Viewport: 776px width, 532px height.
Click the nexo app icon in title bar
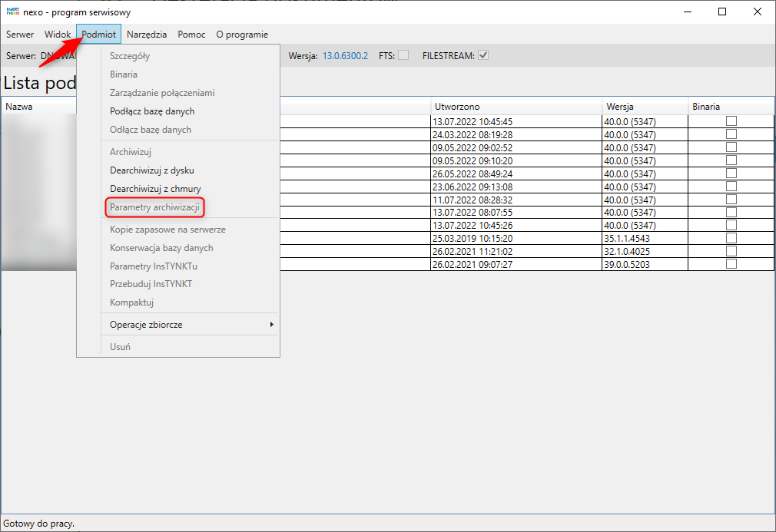[x=13, y=12]
